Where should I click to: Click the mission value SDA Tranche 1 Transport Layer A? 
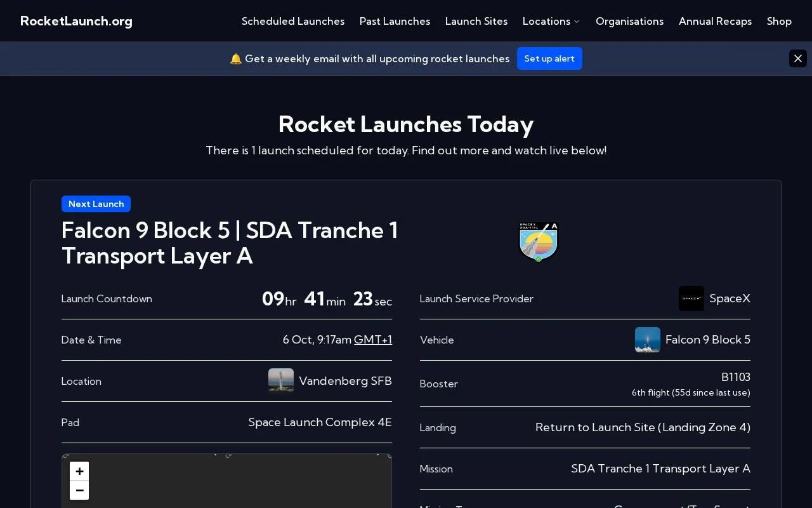(660, 469)
